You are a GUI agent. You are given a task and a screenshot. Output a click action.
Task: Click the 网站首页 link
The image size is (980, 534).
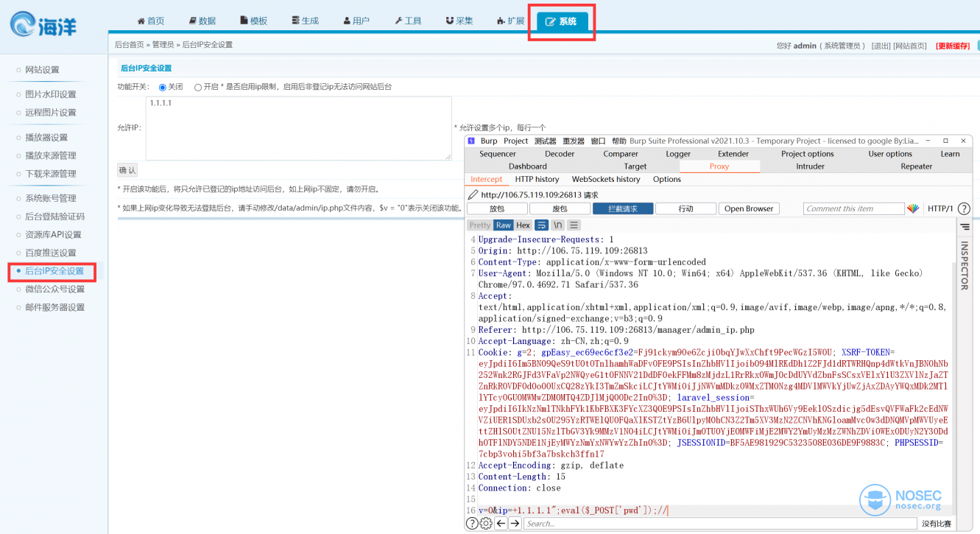coord(910,46)
